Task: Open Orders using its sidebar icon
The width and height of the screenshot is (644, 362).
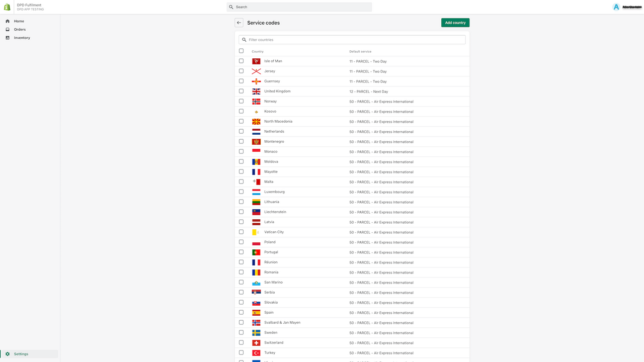Action: 7,29
